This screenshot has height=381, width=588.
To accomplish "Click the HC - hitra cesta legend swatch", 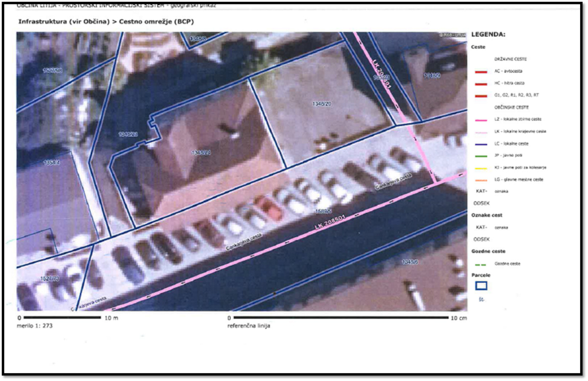I will coord(480,83).
